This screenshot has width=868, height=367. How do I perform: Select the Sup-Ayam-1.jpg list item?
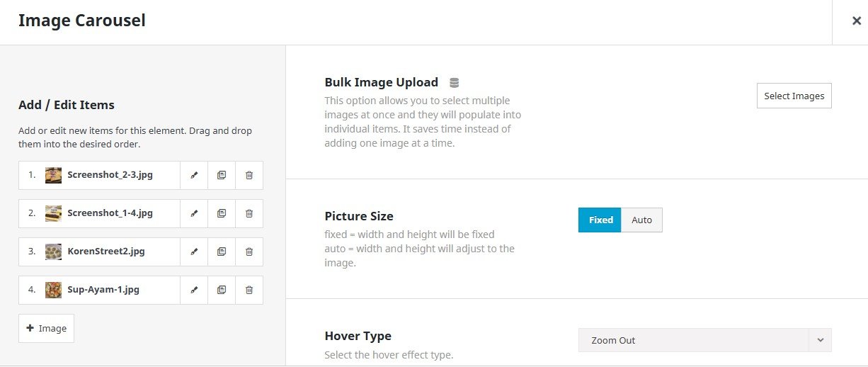[103, 290]
